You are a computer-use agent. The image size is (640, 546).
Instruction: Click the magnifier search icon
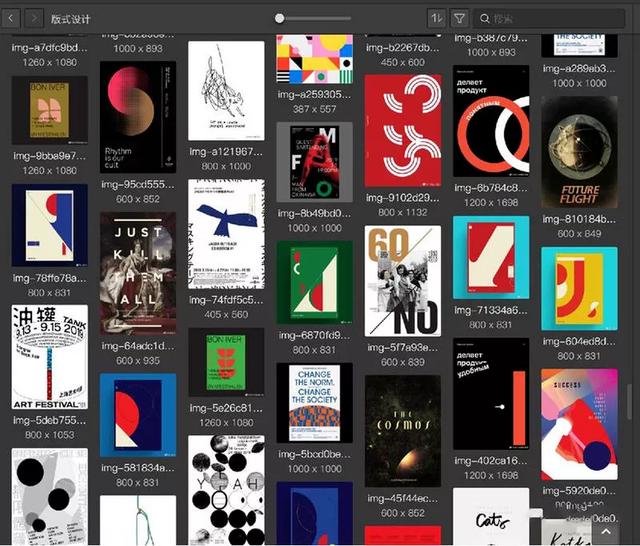click(484, 19)
